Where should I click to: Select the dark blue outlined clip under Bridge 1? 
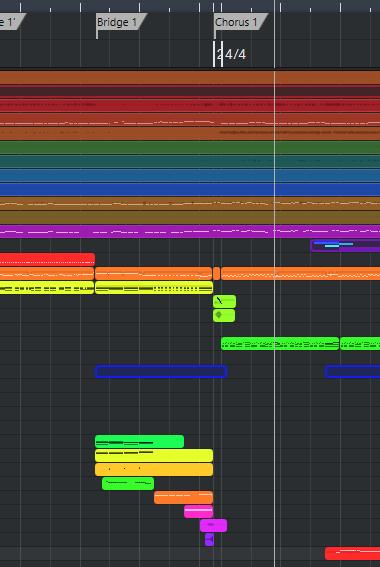(161, 371)
